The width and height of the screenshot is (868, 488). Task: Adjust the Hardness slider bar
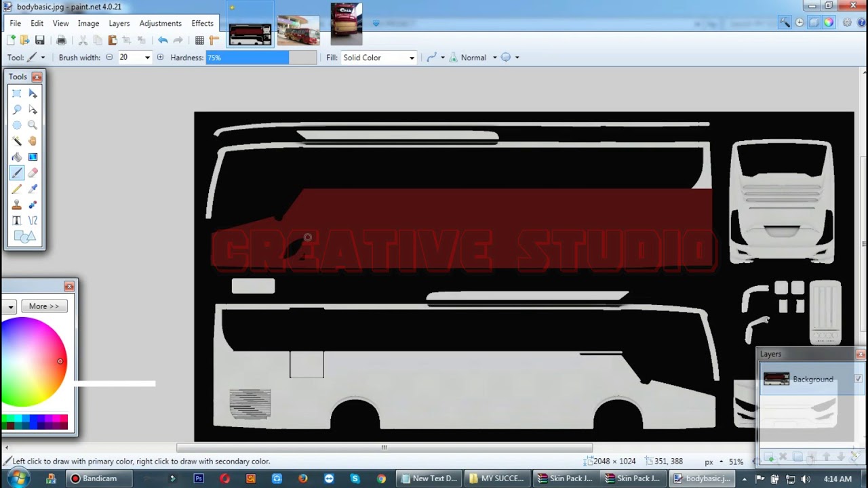(x=261, y=58)
